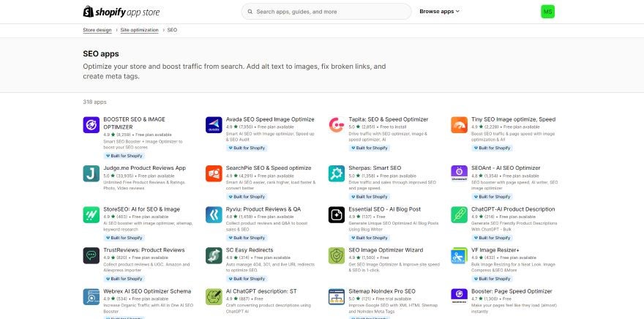644x319 pixels.
Task: Open AI ChatGPT description: ST title
Action: tap(261, 291)
